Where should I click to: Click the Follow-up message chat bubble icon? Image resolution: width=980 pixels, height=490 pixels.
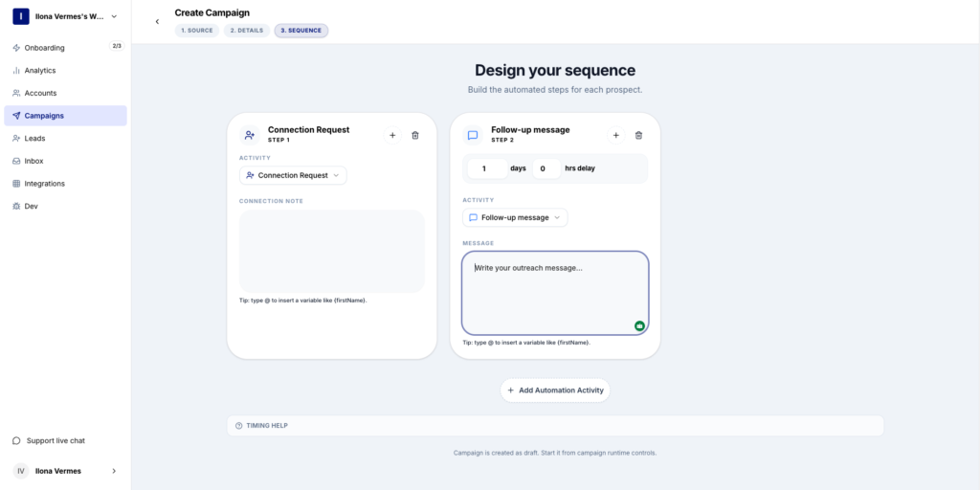473,136
